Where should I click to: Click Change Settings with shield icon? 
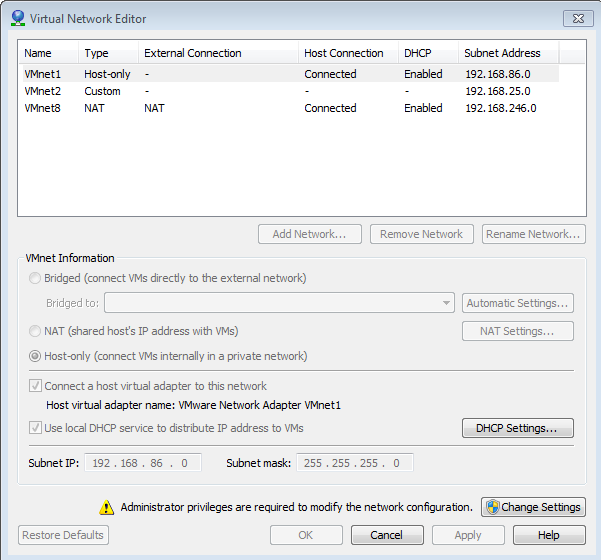point(533,507)
